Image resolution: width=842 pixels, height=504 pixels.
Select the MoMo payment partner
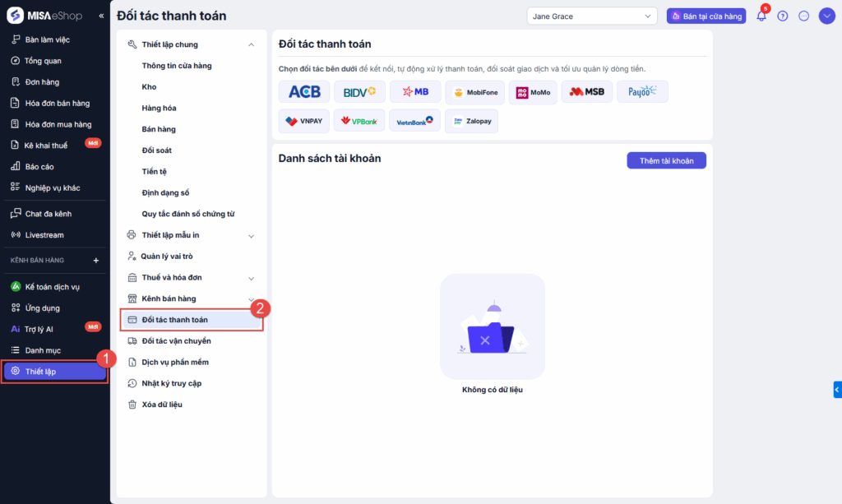[x=533, y=92]
